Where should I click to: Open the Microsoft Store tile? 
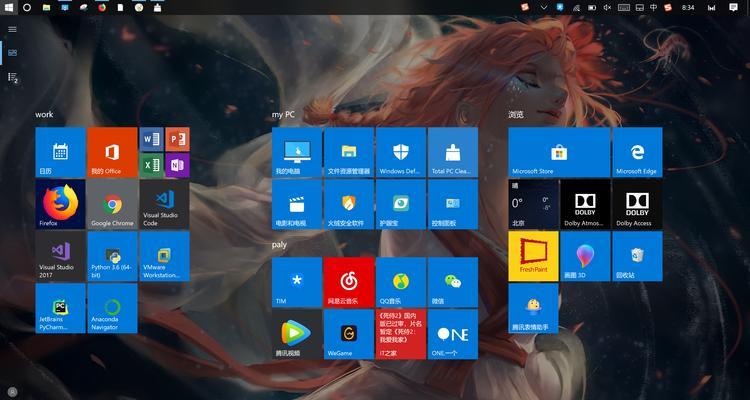point(559,152)
